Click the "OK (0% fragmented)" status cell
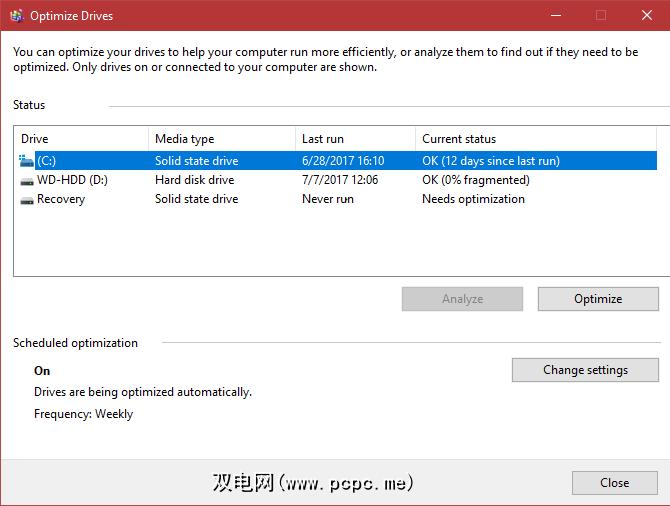 click(x=476, y=180)
